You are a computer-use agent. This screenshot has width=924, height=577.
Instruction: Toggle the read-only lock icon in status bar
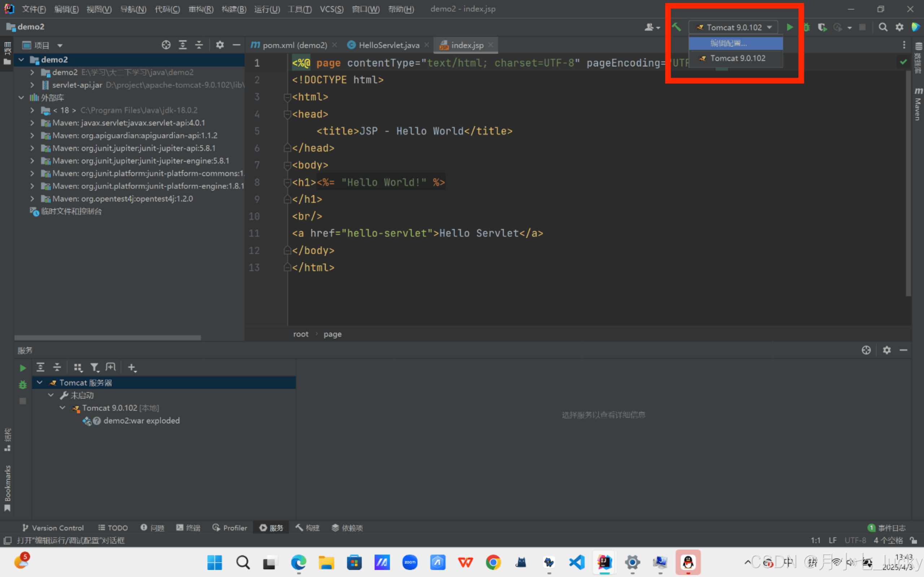(x=914, y=540)
